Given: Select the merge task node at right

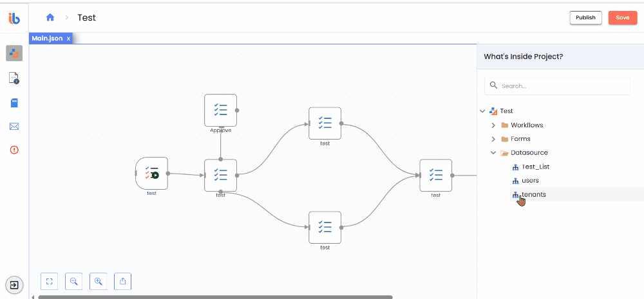Looking at the screenshot, I should coord(436,175).
